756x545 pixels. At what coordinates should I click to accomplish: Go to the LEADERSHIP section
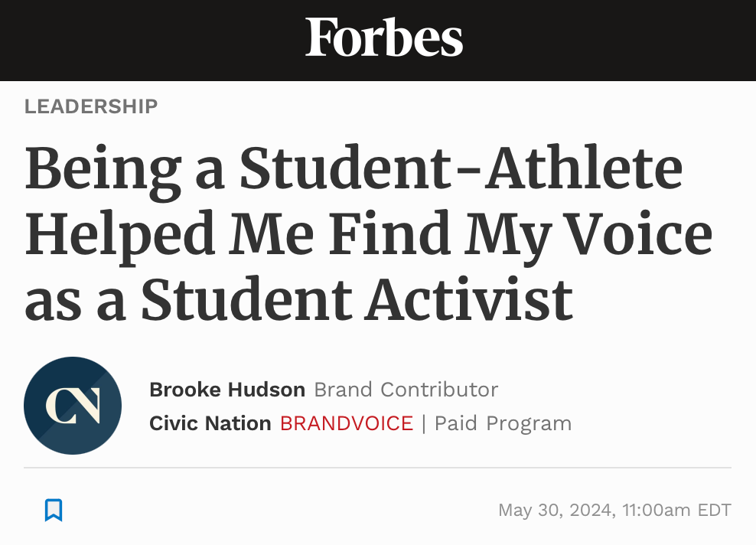(91, 106)
